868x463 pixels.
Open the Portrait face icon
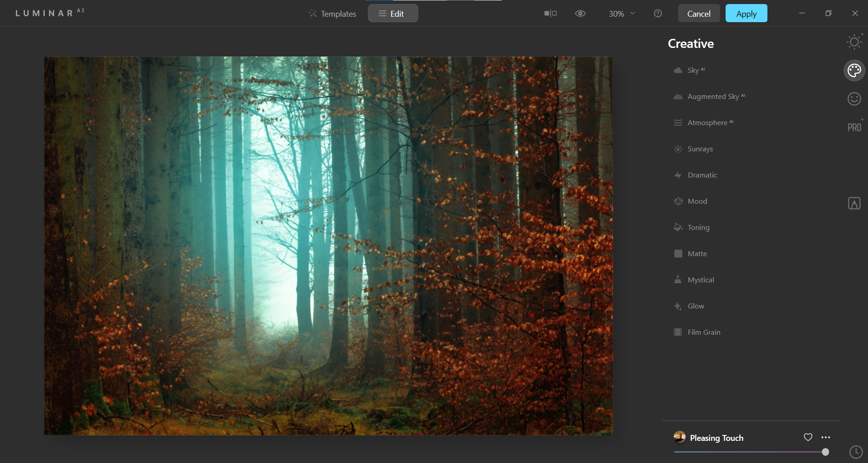(854, 99)
